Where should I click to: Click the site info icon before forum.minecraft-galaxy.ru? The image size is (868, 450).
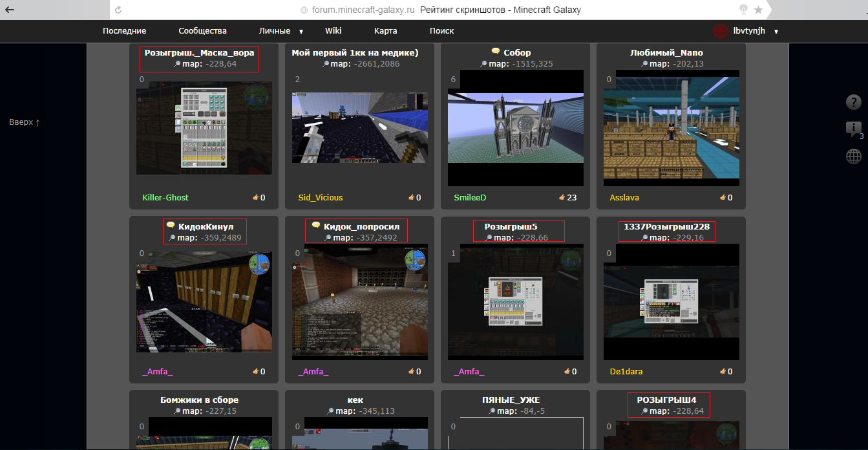pyautogui.click(x=304, y=10)
